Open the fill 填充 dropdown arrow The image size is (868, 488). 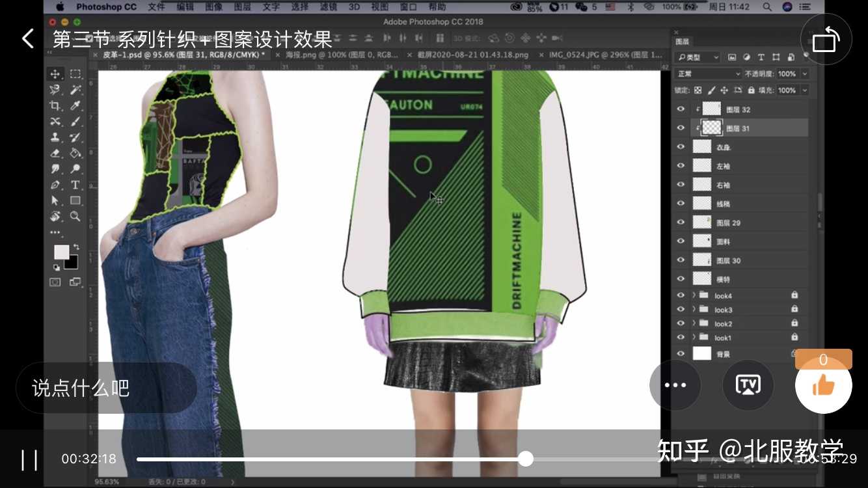click(x=805, y=90)
